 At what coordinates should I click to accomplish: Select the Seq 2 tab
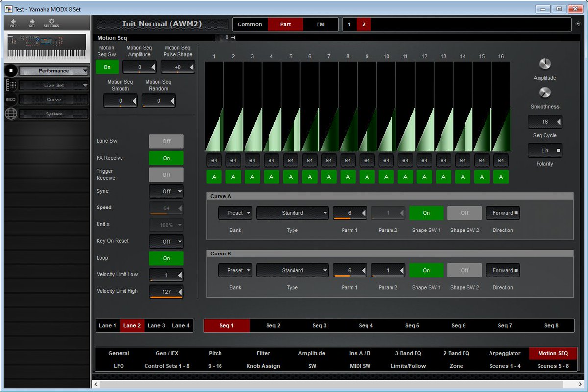(x=273, y=325)
